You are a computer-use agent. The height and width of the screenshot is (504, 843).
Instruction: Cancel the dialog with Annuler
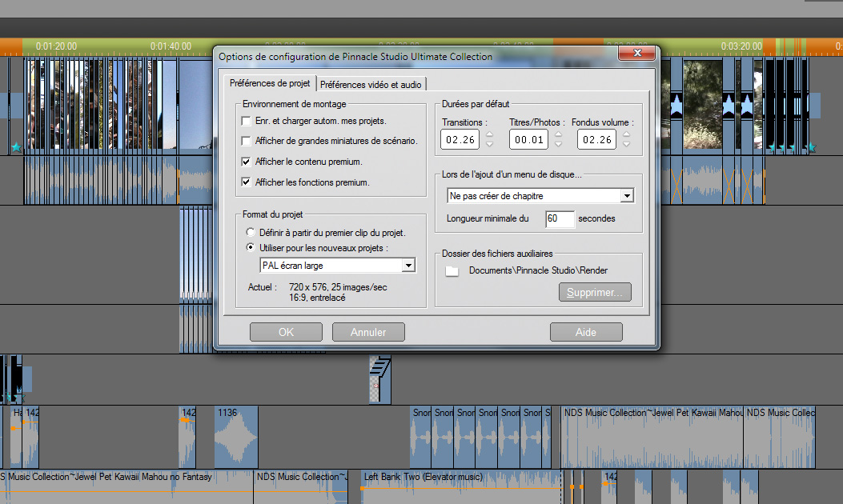pos(368,332)
